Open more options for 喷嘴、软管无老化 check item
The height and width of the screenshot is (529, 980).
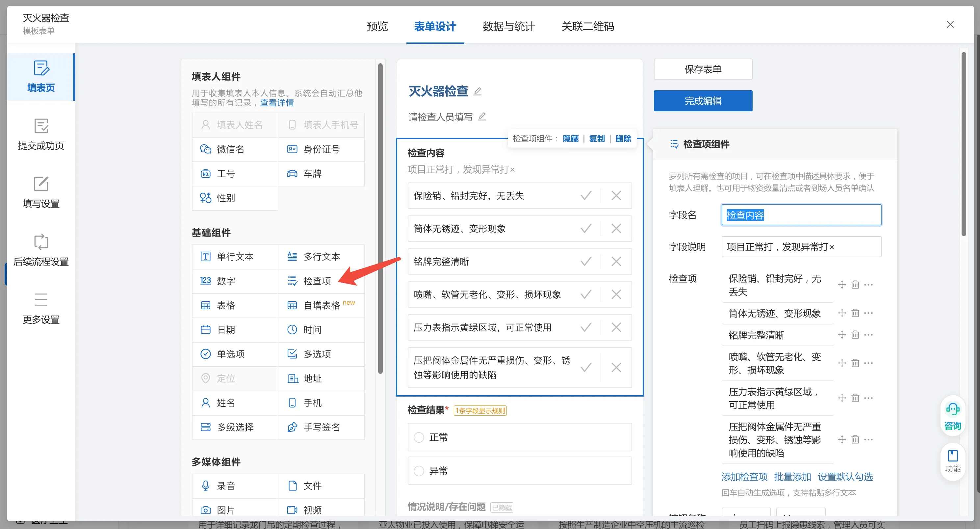tap(868, 363)
